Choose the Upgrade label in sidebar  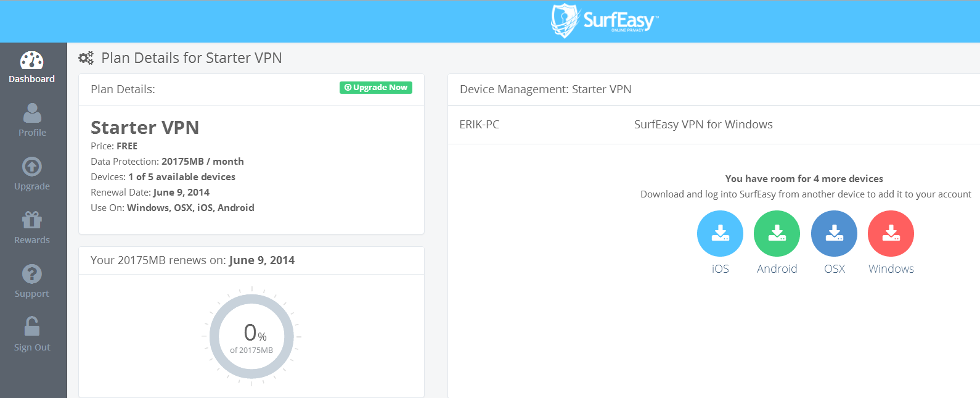[32, 186]
